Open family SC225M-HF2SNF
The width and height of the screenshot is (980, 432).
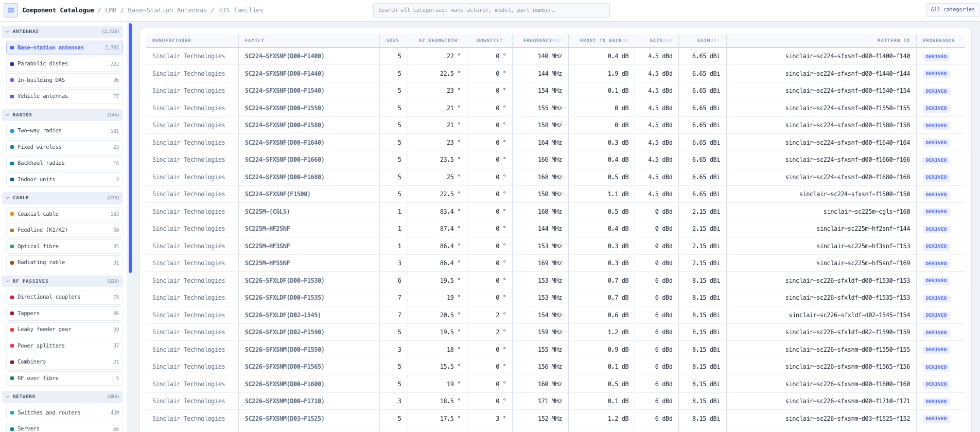(x=267, y=229)
